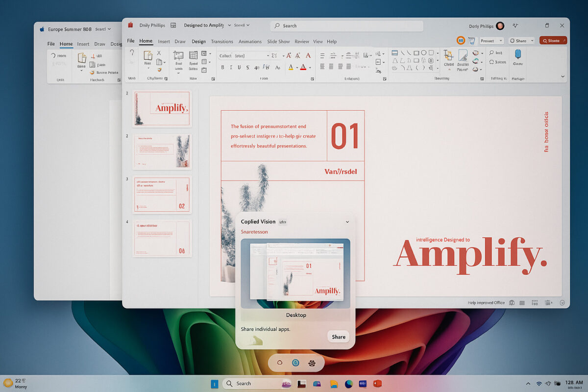Screen dimensions: 588x392
Task: Click the Format Painter brush icon
Action: tap(159, 71)
